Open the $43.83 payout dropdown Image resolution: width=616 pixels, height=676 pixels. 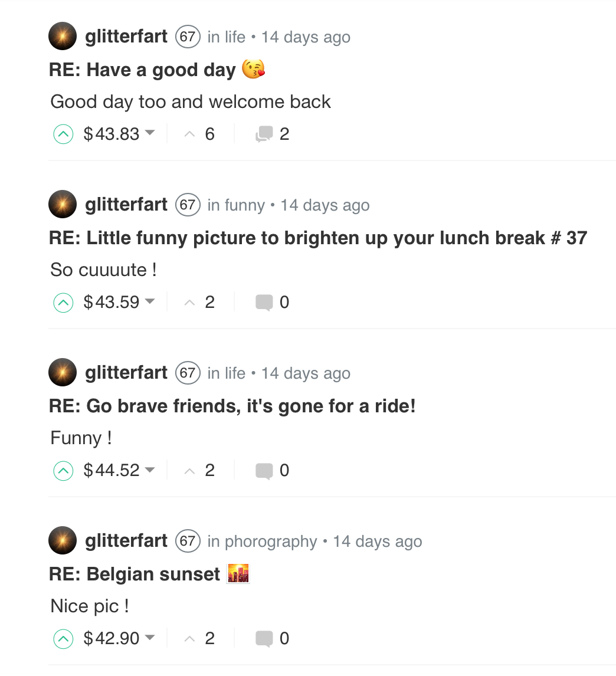(x=150, y=133)
